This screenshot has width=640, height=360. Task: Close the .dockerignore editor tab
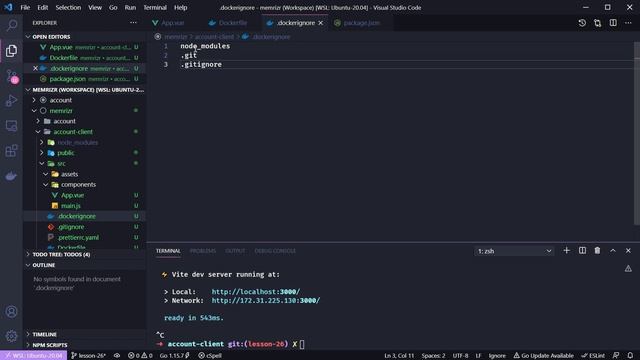pos(321,23)
